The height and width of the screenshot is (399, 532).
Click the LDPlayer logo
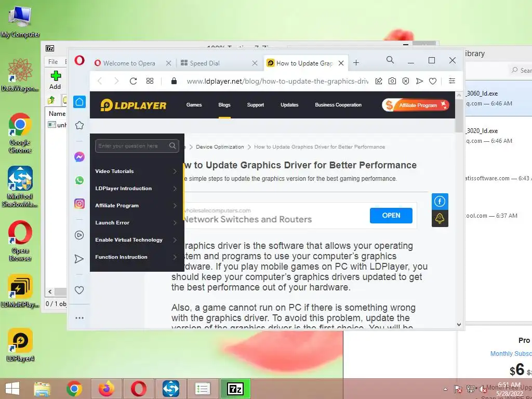coord(134,105)
